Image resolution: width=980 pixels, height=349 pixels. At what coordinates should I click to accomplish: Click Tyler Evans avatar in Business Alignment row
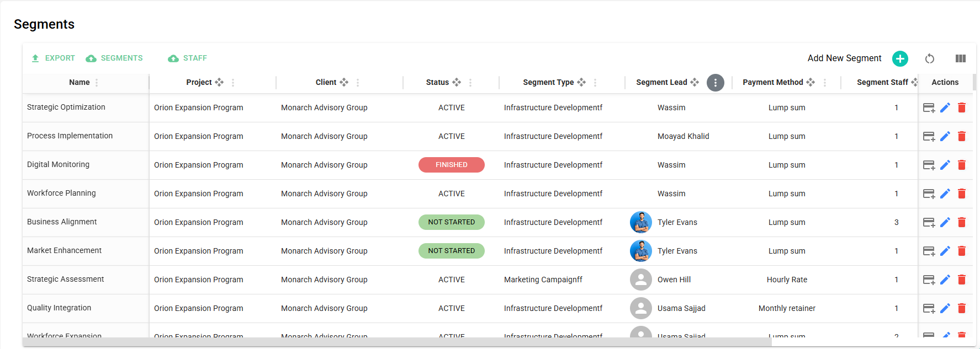click(640, 222)
